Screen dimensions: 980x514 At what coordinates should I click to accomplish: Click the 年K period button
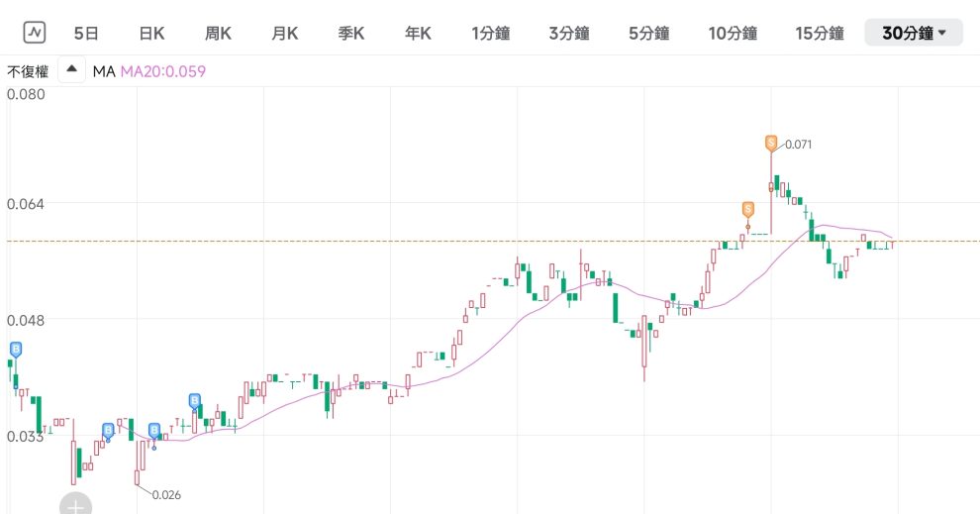pos(418,33)
